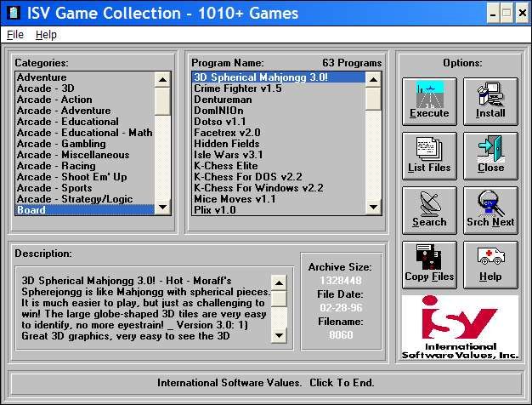This screenshot has width=532, height=405.
Task: Select Dentureman in program list
Action: [x=279, y=100]
